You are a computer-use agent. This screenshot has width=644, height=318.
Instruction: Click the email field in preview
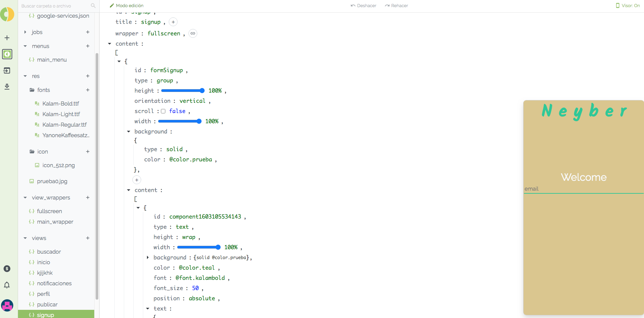(x=583, y=189)
